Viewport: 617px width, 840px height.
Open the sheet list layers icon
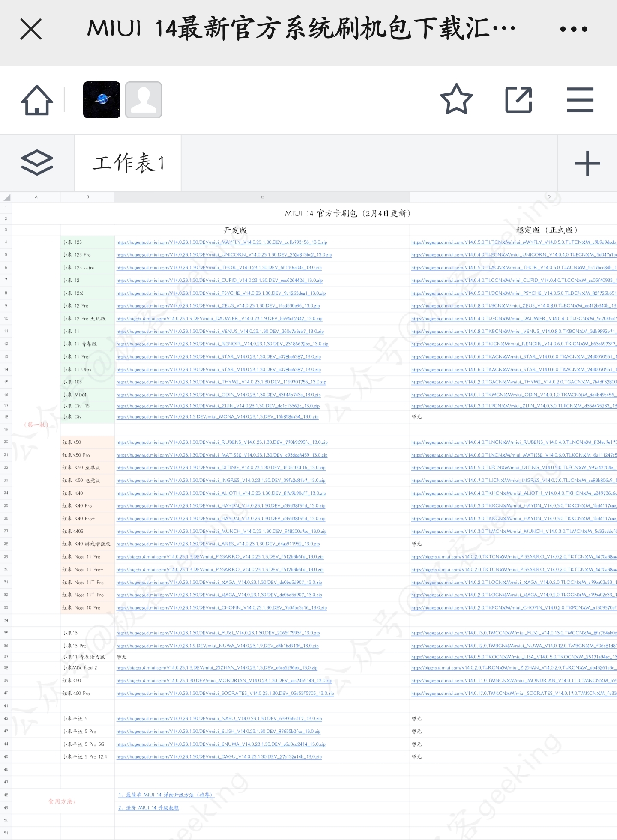click(x=37, y=163)
